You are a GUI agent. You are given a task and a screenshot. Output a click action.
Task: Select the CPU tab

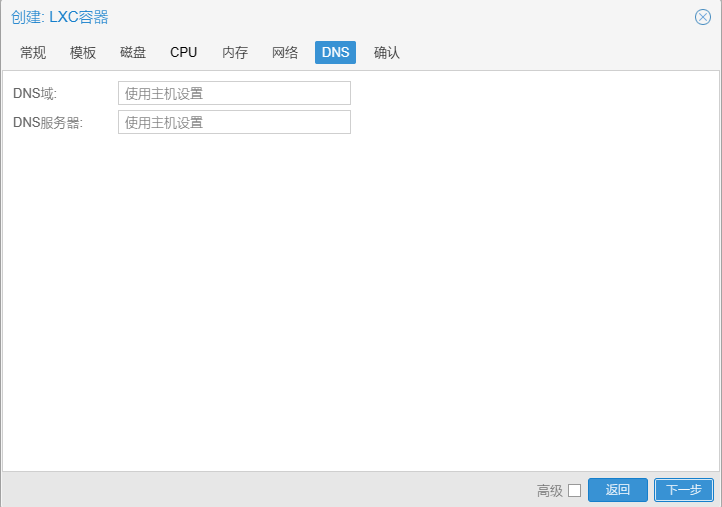(x=184, y=52)
